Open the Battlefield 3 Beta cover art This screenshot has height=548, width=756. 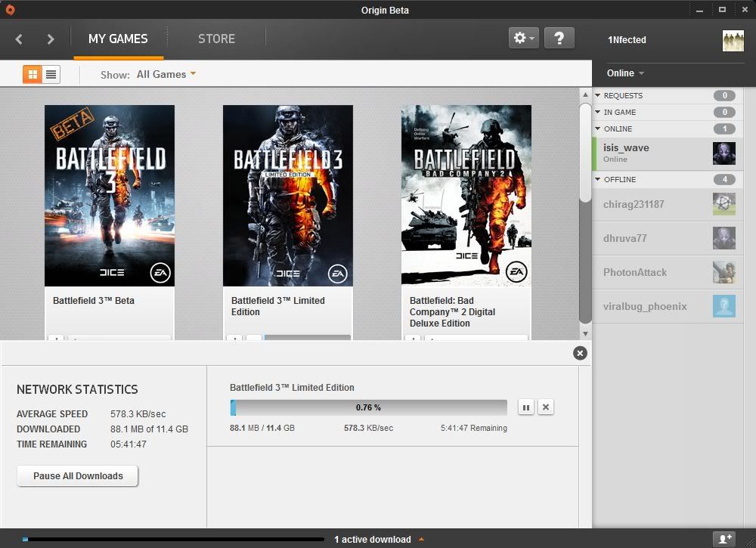(110, 196)
